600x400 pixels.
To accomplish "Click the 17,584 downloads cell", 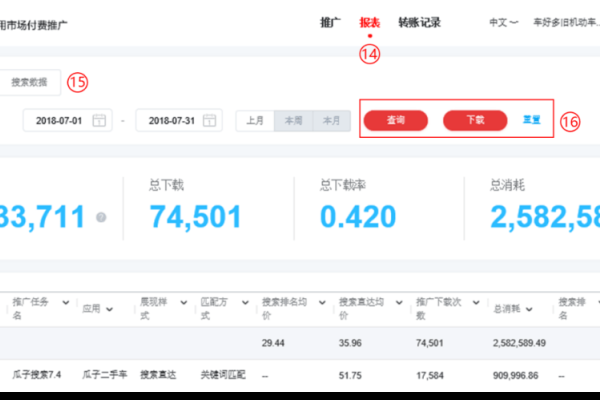I will (x=430, y=376).
